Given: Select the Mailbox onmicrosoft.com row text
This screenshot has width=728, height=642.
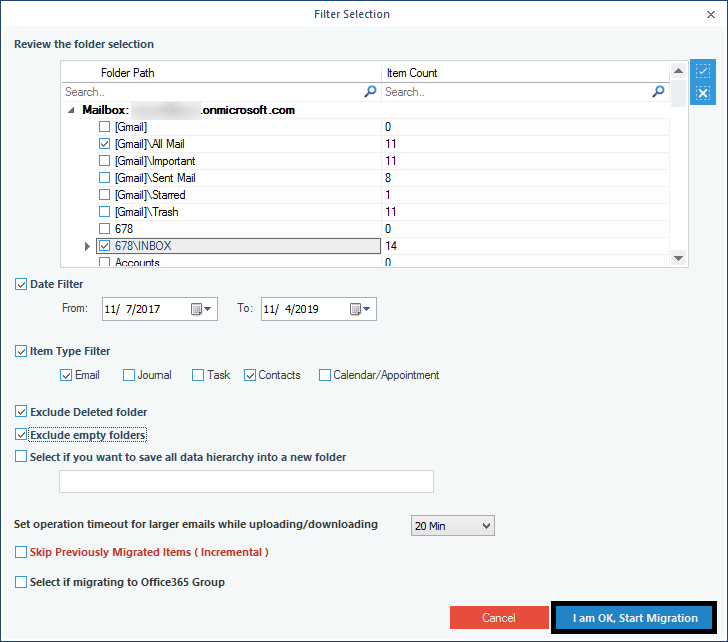Looking at the screenshot, I should (188, 110).
